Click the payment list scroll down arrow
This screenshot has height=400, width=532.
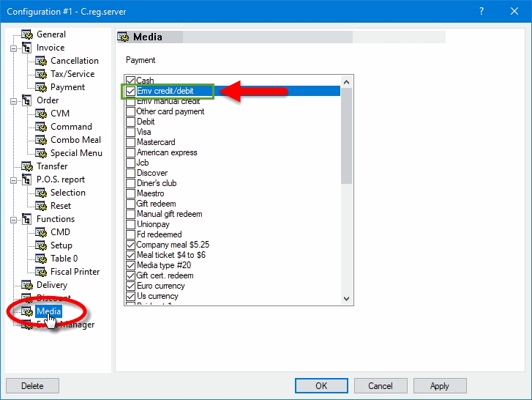click(x=347, y=298)
